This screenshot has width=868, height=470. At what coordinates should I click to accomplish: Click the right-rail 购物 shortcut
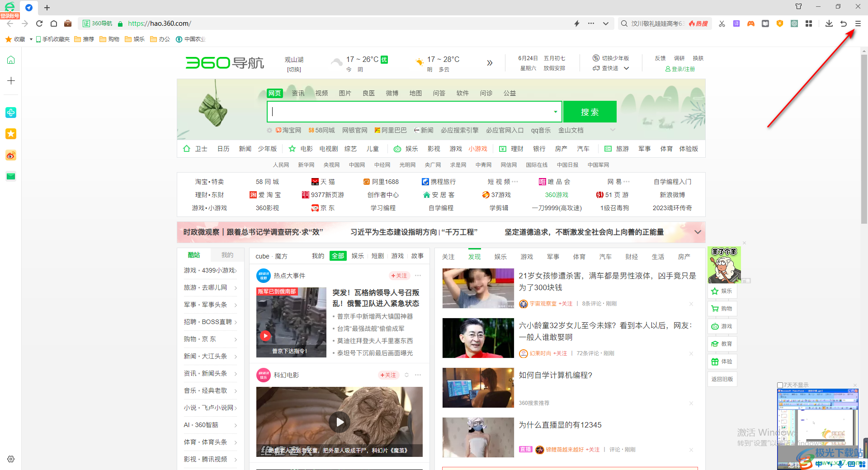(722, 309)
